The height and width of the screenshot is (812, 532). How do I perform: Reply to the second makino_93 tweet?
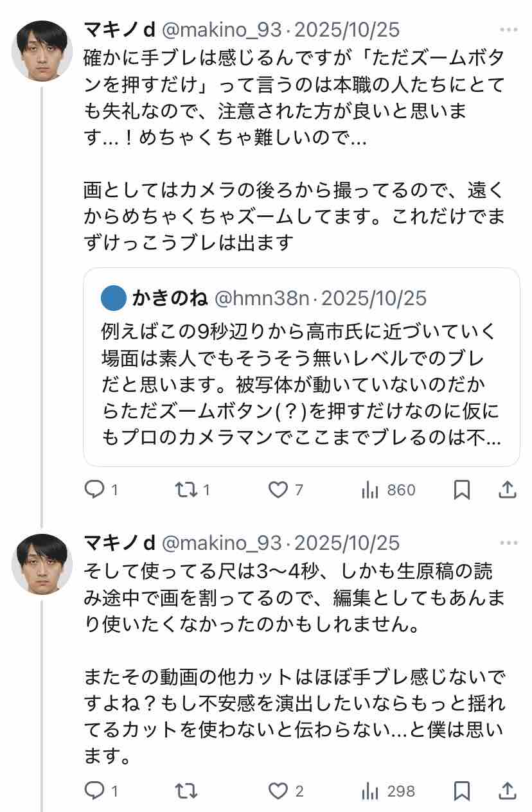pyautogui.click(x=95, y=791)
